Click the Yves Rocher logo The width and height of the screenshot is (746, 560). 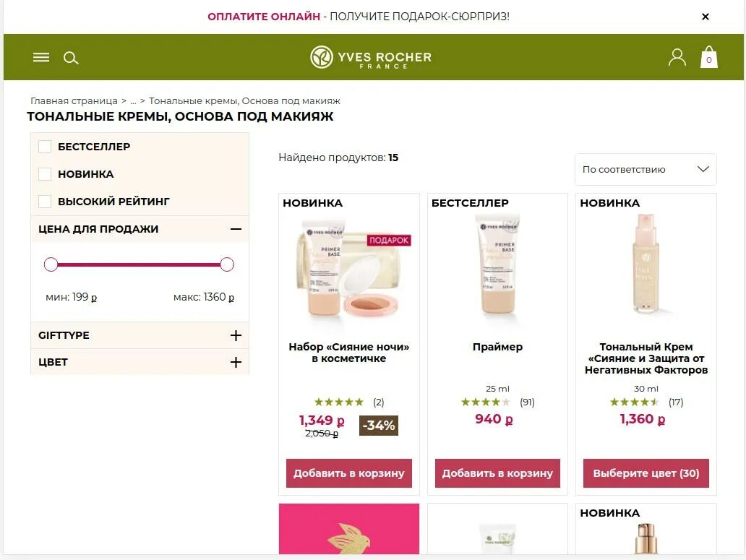371,58
